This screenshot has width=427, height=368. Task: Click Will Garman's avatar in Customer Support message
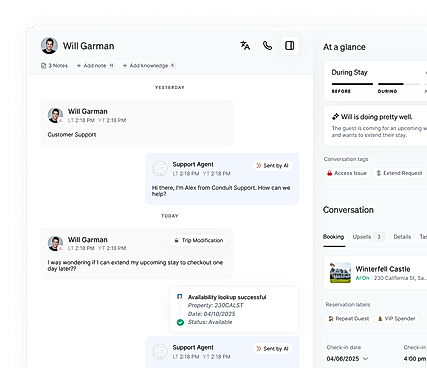point(55,115)
